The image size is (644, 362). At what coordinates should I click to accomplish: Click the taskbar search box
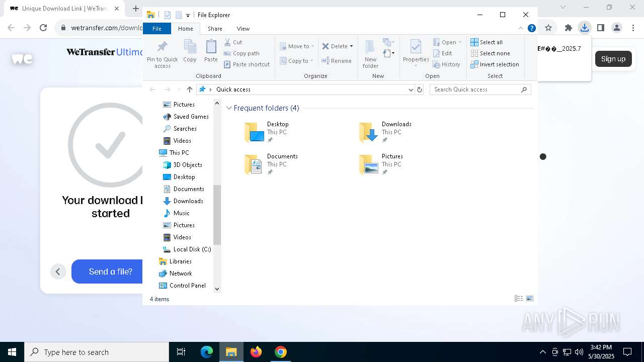tap(97, 352)
